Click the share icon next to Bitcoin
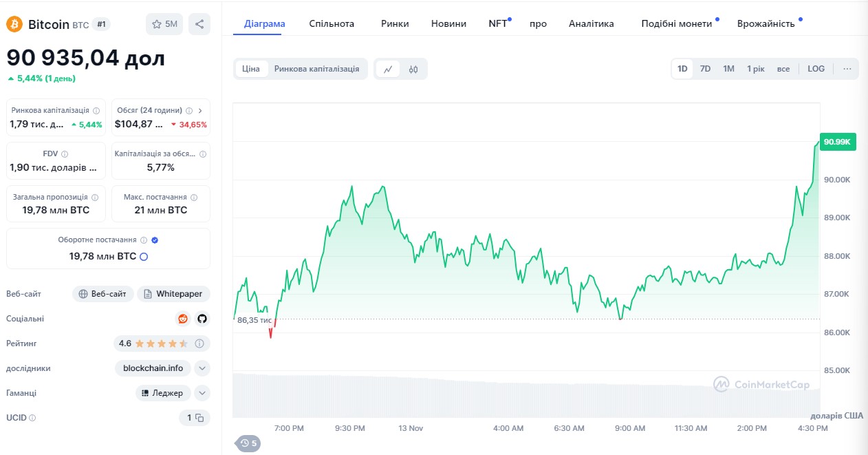This screenshot has width=868, height=455. click(199, 24)
